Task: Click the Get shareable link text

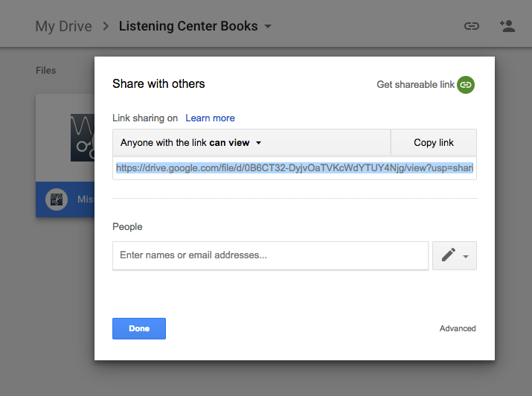Action: tap(416, 85)
